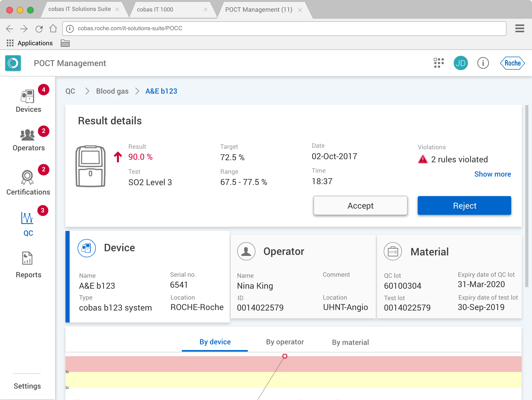Click the red data point on chart

pyautogui.click(x=285, y=356)
